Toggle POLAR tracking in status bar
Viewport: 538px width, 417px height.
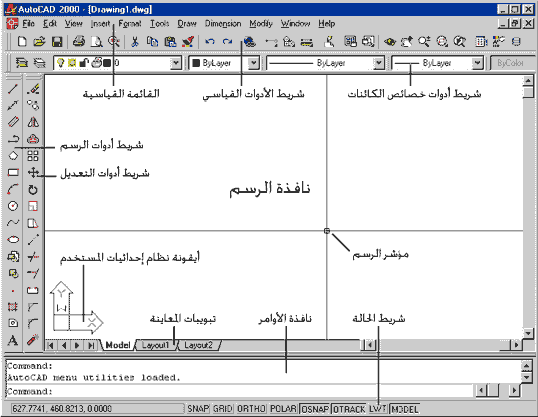[283, 409]
